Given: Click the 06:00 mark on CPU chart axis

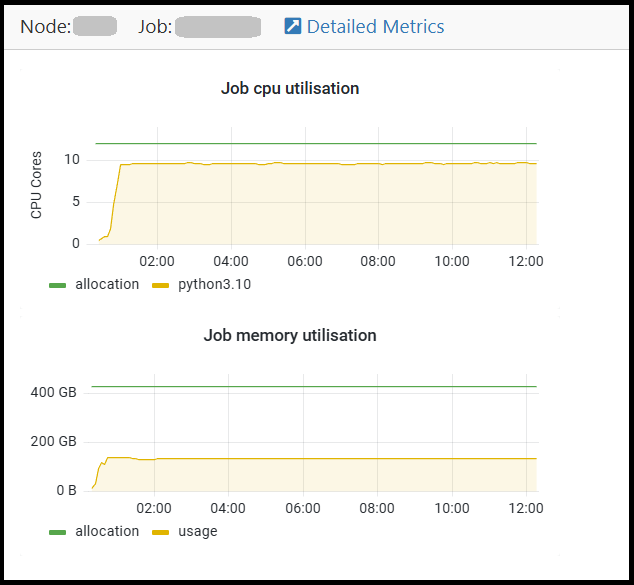Looking at the screenshot, I should [x=304, y=261].
